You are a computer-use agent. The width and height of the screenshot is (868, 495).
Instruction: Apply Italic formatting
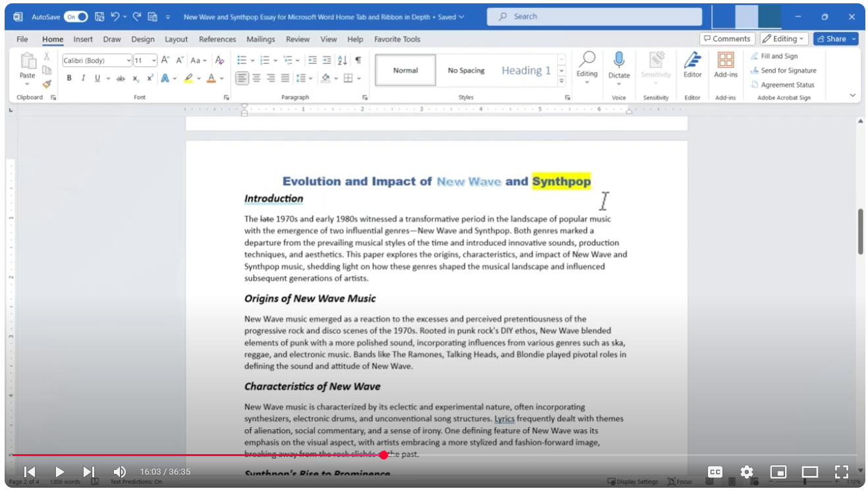pos(83,78)
